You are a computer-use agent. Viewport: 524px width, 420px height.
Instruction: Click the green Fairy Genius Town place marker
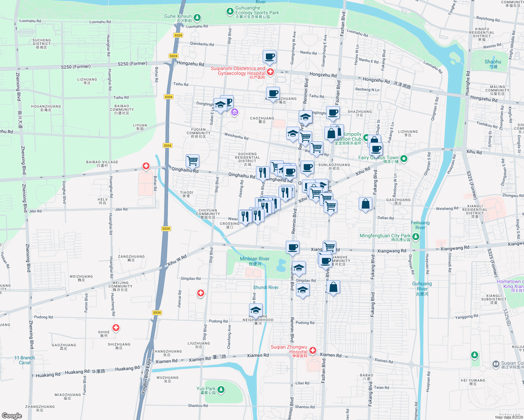[x=403, y=159]
